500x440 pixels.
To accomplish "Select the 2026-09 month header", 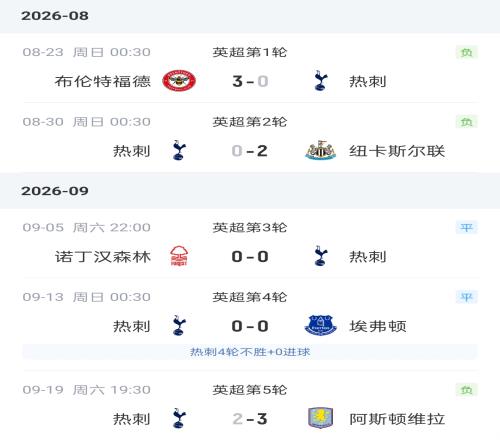I will 250,191.
